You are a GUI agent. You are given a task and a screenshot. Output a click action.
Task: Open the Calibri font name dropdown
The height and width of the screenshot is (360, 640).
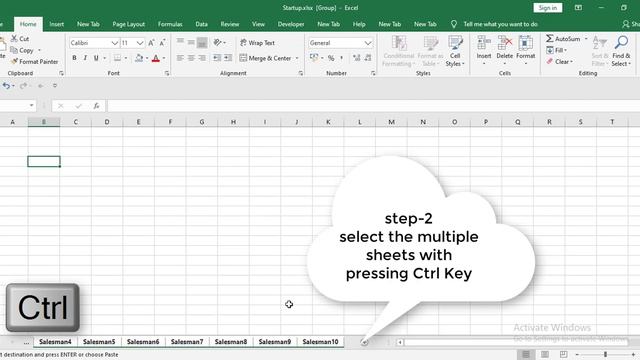115,43
